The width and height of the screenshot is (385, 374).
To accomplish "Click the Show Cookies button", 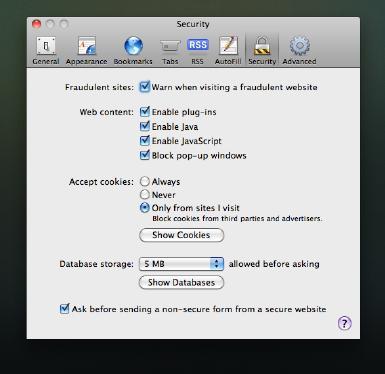I will [x=181, y=235].
